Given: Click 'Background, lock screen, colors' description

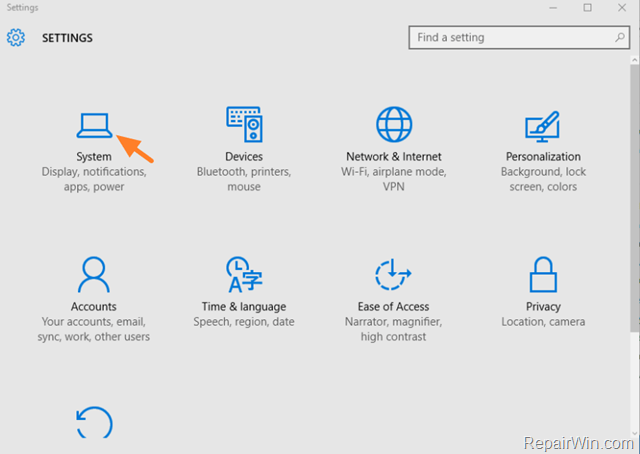Looking at the screenshot, I should [x=543, y=179].
